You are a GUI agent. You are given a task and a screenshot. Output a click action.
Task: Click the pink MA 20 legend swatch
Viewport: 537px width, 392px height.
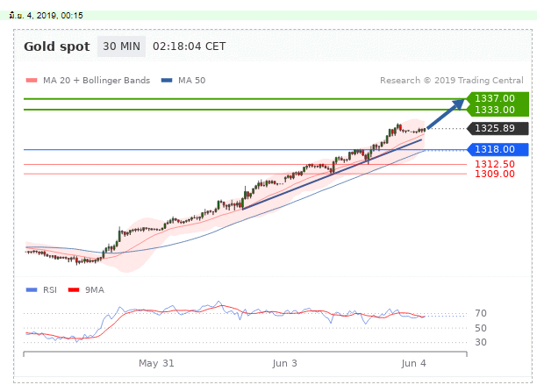coord(32,81)
